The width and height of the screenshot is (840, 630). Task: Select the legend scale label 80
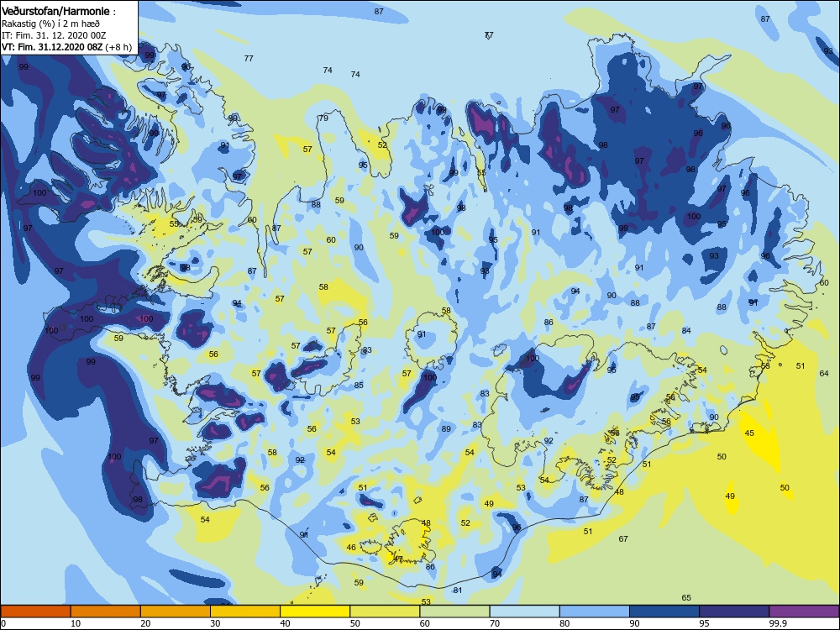coord(564,623)
